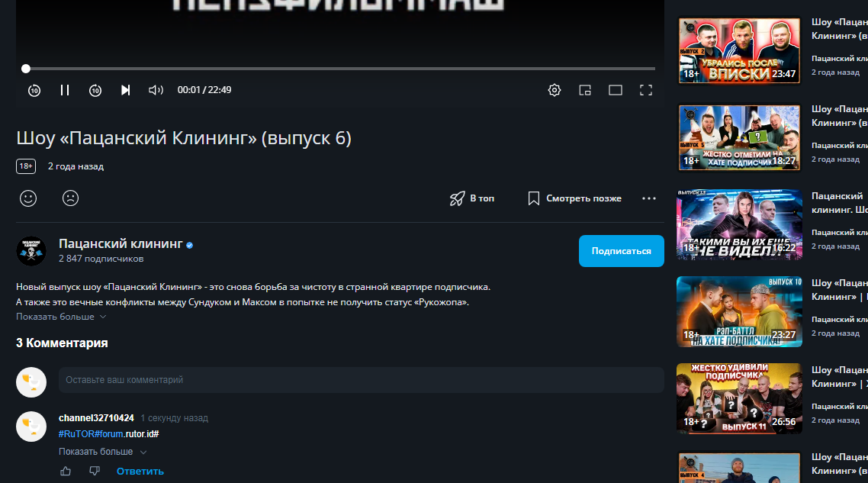This screenshot has height=483, width=868.
Task: Open the 23:27 Рэп-баттл thumbnail
Action: coord(739,311)
